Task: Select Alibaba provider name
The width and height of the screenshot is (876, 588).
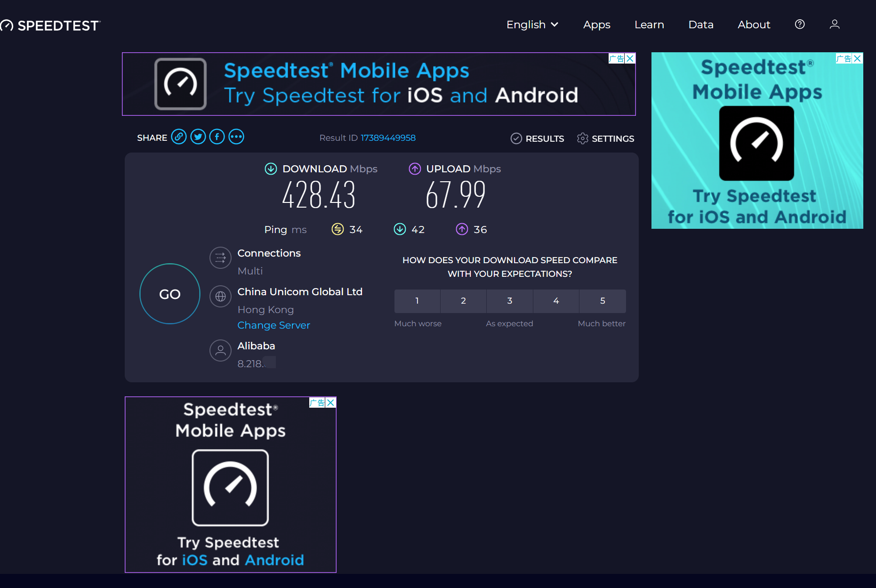Action: point(256,346)
